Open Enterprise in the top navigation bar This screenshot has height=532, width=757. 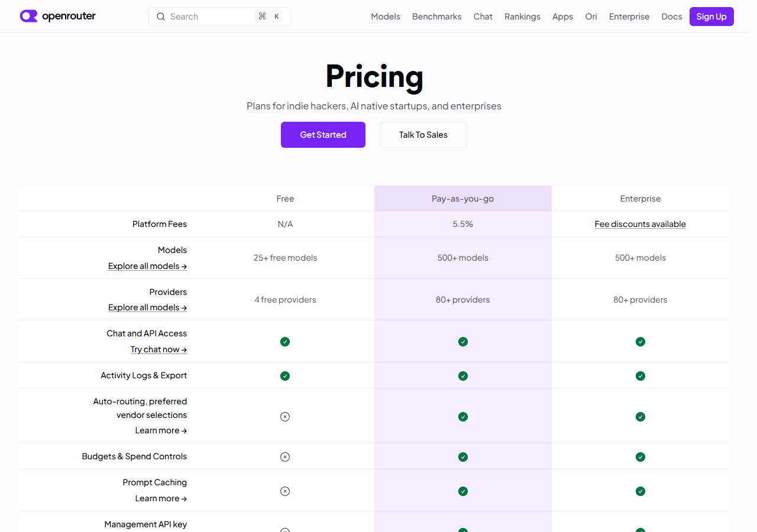coord(629,17)
